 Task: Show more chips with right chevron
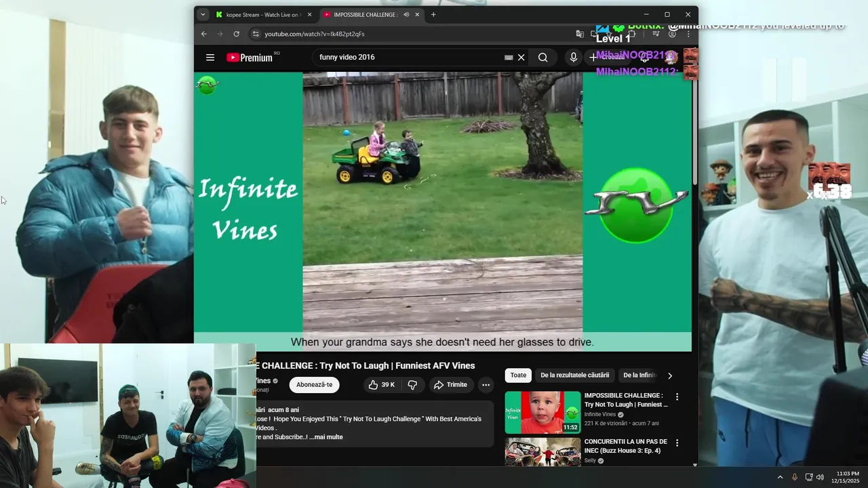click(670, 375)
